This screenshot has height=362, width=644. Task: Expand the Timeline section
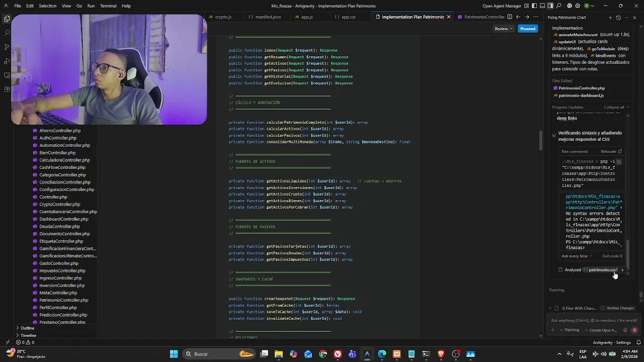[28, 335]
